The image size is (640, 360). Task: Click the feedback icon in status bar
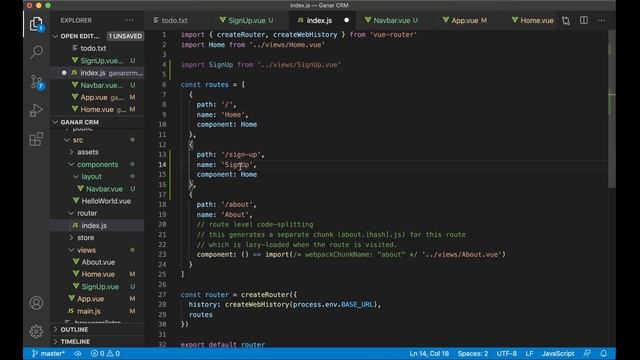[587, 353]
